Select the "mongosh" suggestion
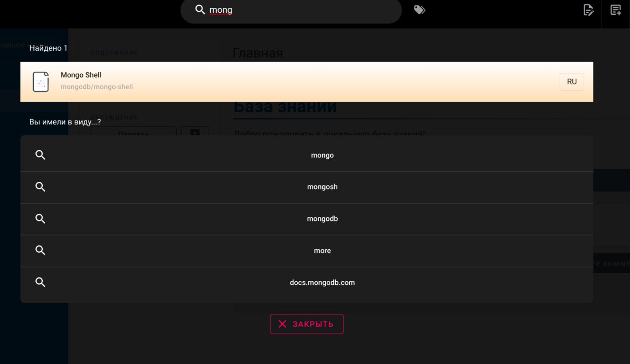Viewport: 630px width, 364px height. [x=307, y=187]
